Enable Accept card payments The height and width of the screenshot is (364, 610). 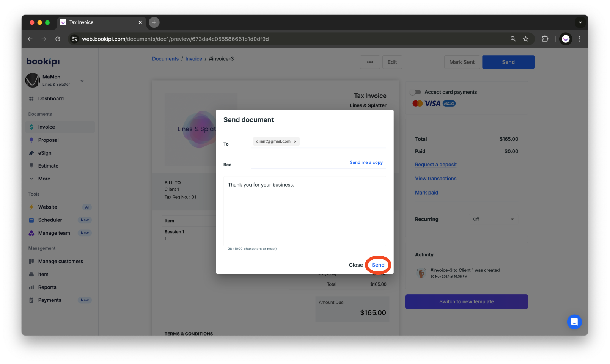(416, 92)
